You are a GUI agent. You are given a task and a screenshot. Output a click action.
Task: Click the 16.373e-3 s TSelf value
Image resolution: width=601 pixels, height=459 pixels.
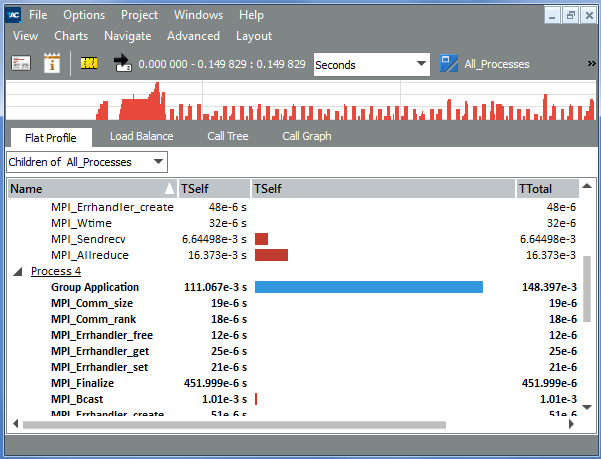coord(217,255)
